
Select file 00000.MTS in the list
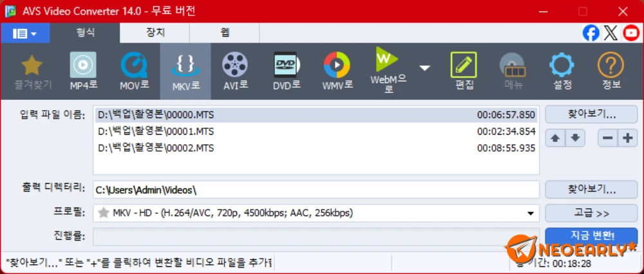click(x=316, y=115)
